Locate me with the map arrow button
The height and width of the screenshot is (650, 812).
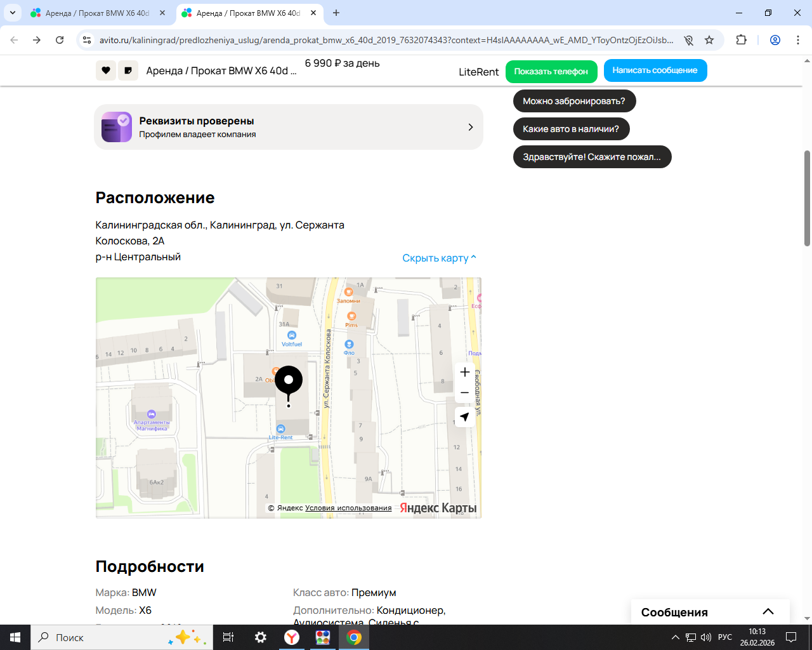465,417
